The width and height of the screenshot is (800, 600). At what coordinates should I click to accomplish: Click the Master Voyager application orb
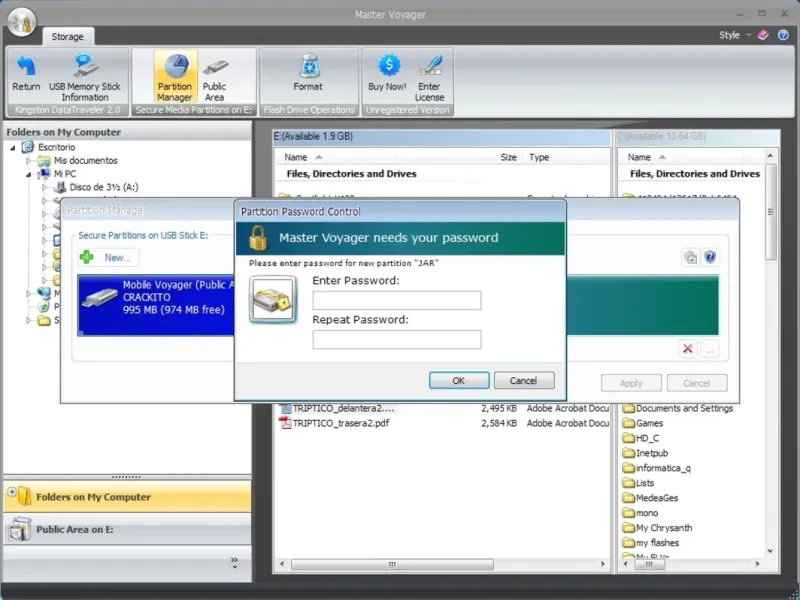pos(21,22)
